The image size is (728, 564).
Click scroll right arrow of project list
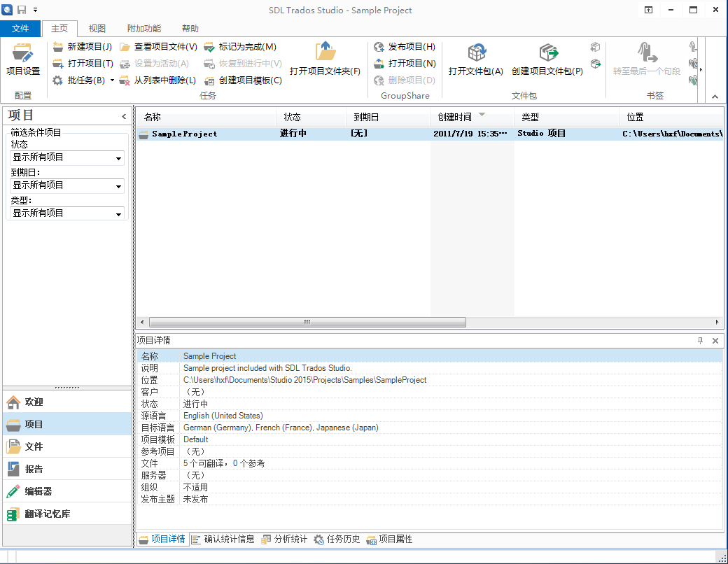[717, 322]
